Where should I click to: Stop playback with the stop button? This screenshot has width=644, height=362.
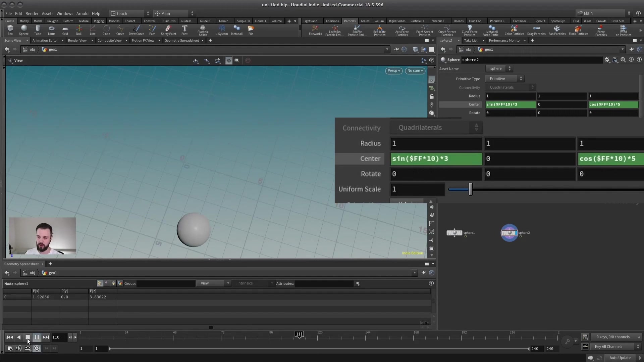tap(28, 337)
